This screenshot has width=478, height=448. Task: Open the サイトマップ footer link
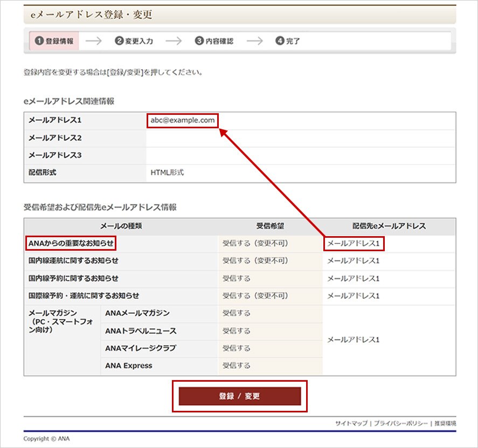coord(351,424)
